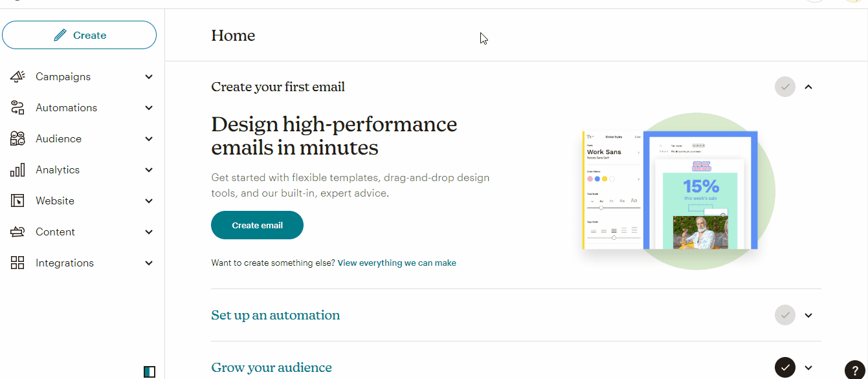Screen dimensions: 868x379
Task: Collapse the sidebar with the bottom-left toggle
Action: (150, 371)
